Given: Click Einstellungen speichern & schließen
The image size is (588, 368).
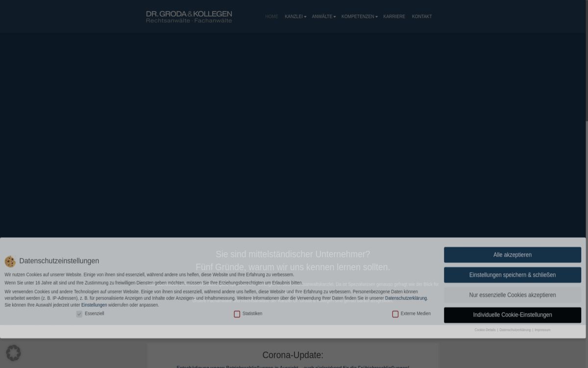Looking at the screenshot, I should pos(512,275).
